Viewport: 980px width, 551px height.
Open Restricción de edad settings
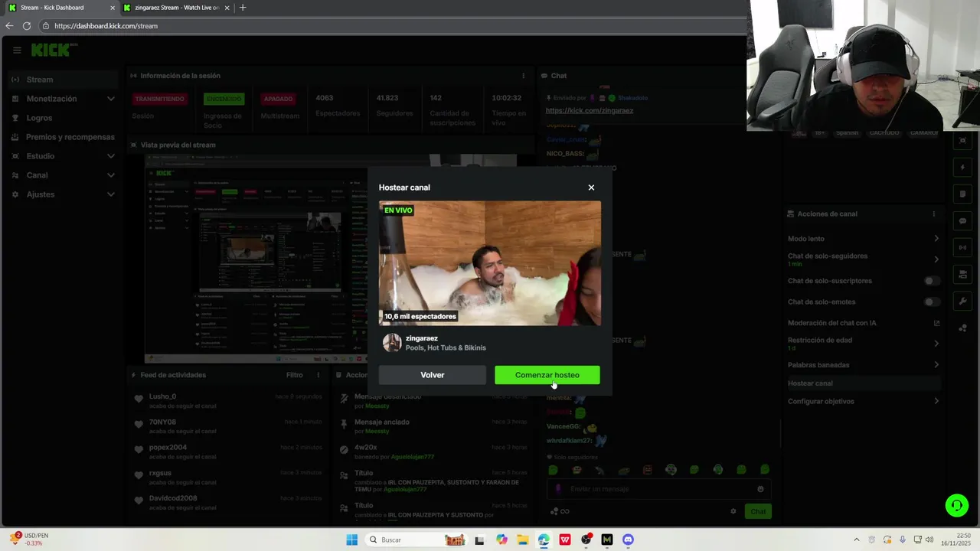[x=863, y=344]
